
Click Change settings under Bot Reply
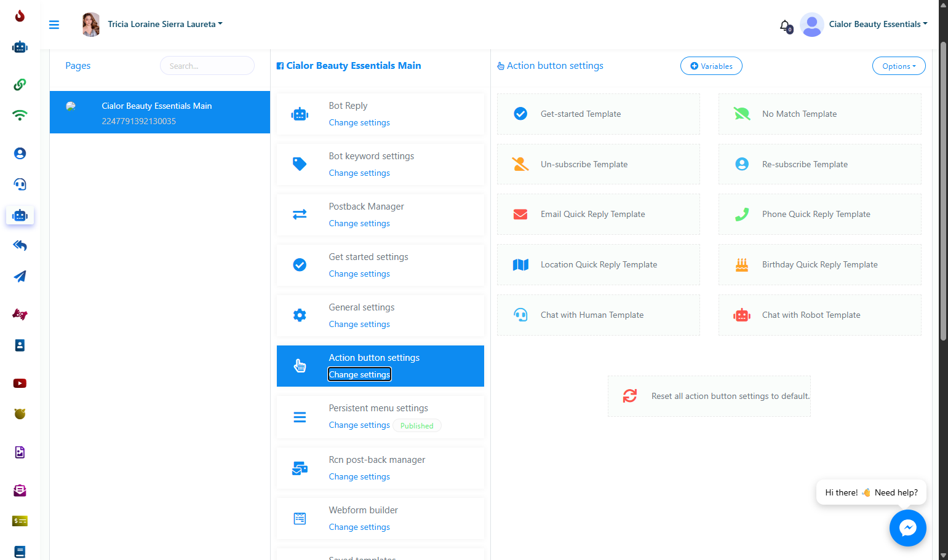pos(359,122)
